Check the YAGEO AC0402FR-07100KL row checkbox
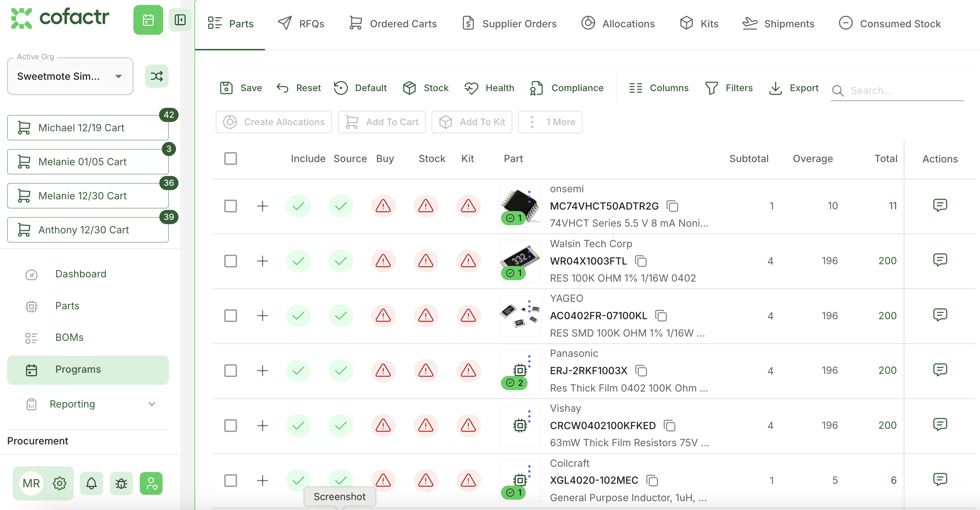 [x=231, y=316]
